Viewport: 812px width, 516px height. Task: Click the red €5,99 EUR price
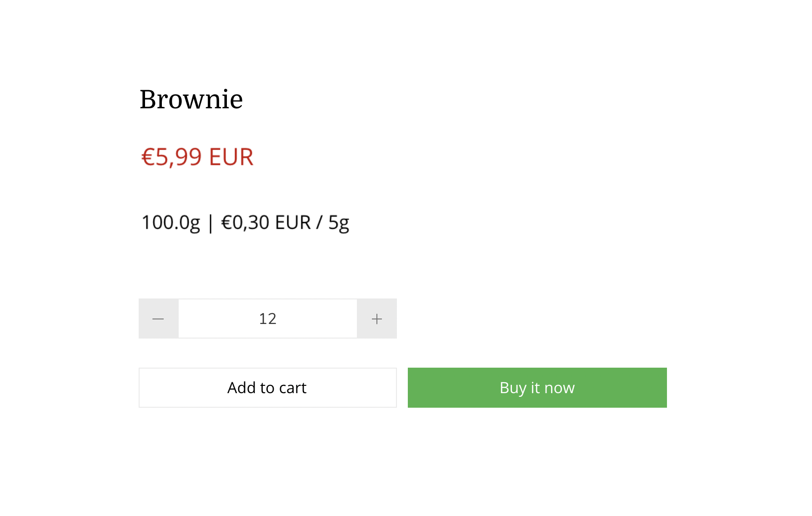(197, 157)
